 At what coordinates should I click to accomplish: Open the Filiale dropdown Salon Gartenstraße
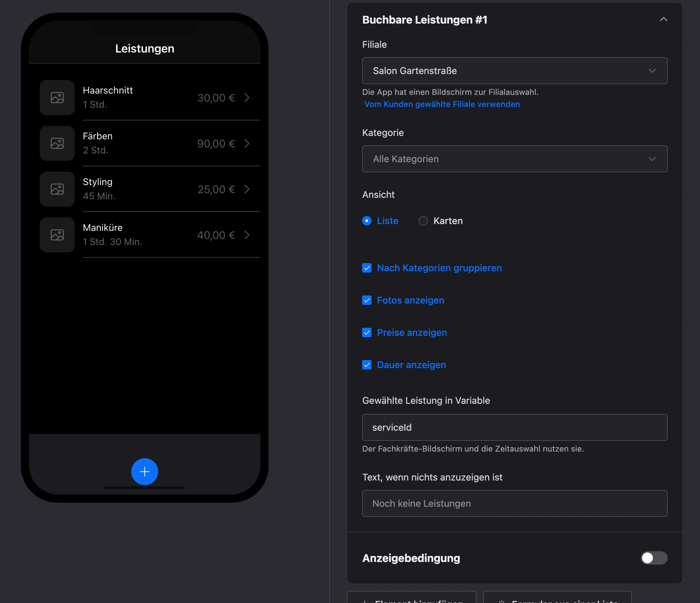[515, 71]
